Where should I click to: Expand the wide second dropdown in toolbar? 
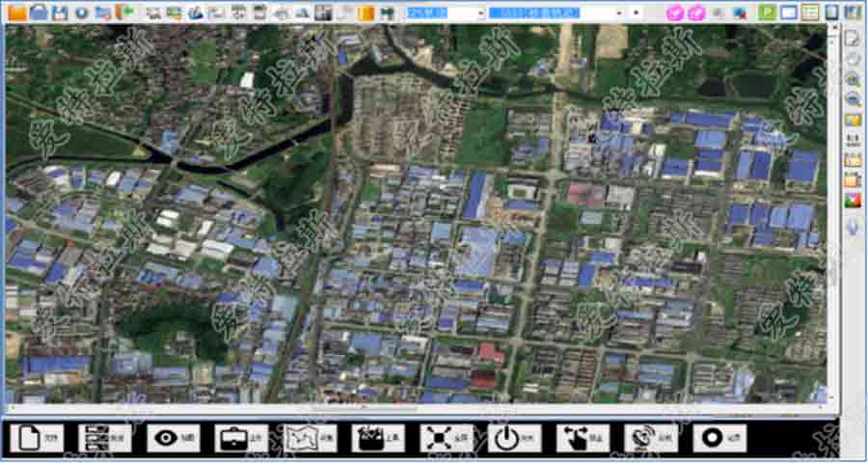coord(554,13)
